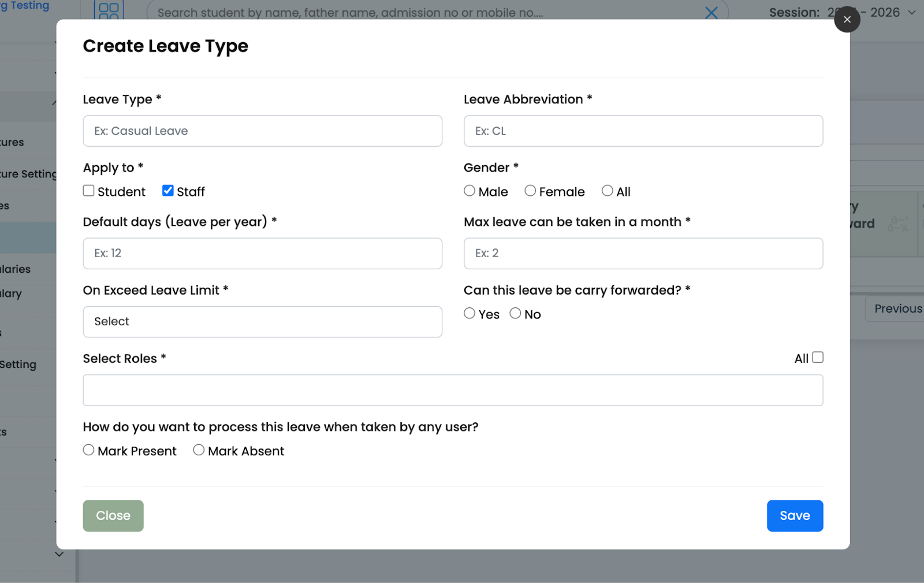Choose Yes for carry forwarded leave
Viewport: 924px width, 583px height.
coord(469,313)
